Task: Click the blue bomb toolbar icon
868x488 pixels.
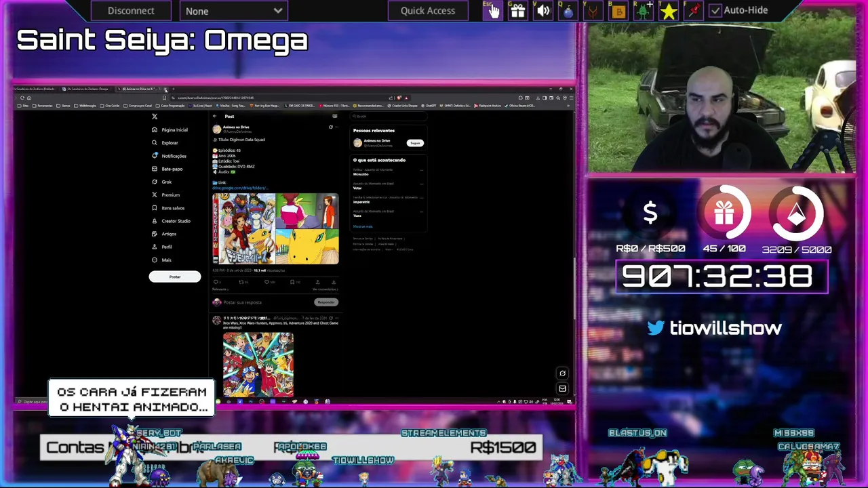Action: tap(568, 10)
